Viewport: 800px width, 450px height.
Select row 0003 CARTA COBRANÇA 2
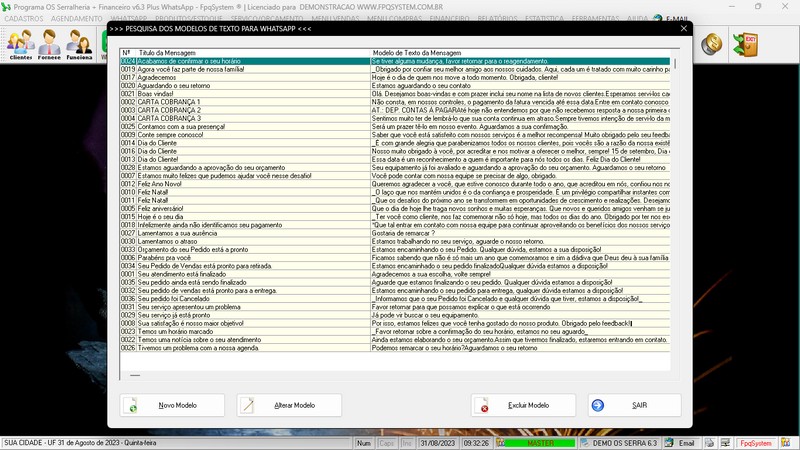tap(395, 110)
